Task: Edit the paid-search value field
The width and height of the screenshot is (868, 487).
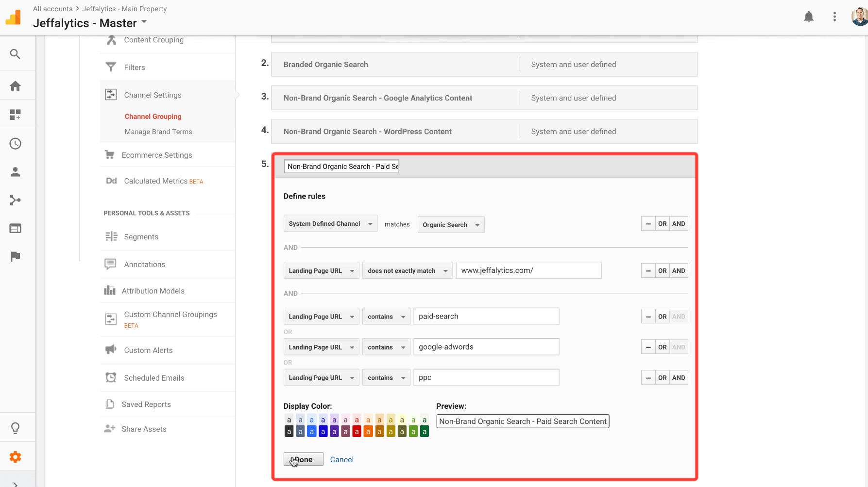Action: coord(486,316)
